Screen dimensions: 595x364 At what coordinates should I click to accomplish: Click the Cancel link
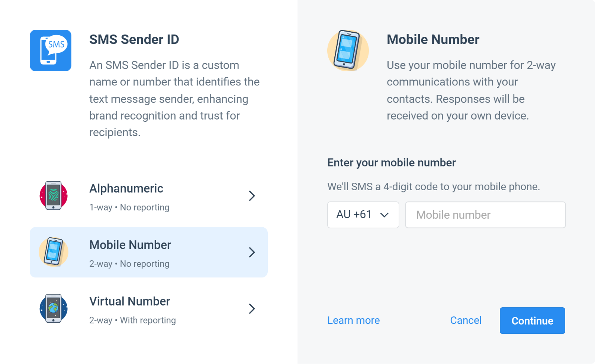coord(466,320)
